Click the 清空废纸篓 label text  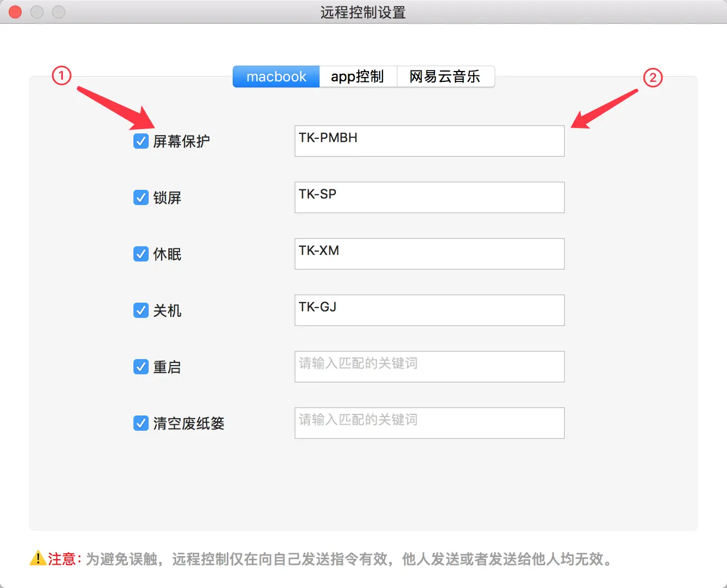189,424
